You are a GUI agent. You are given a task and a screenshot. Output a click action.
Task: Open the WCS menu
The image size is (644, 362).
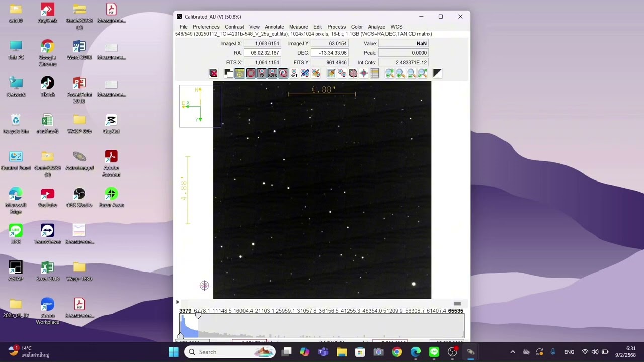point(396,27)
